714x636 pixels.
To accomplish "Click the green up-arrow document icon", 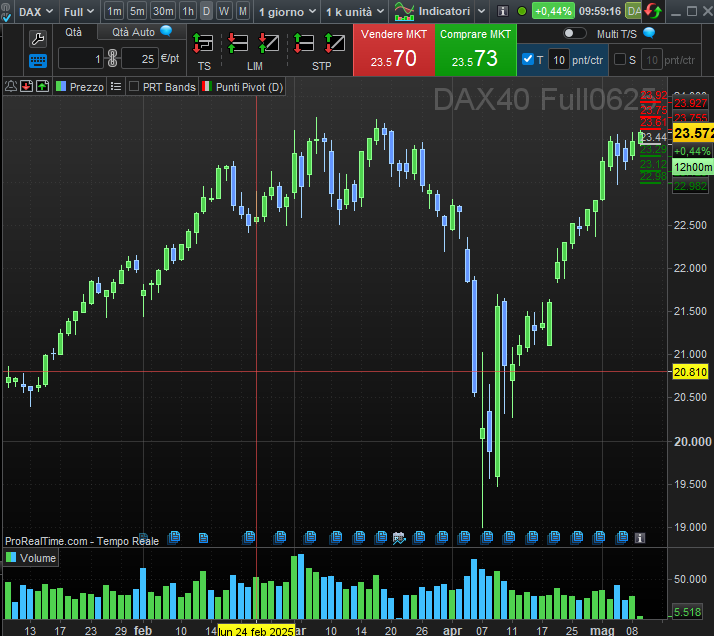I will pyautogui.click(x=42, y=86).
